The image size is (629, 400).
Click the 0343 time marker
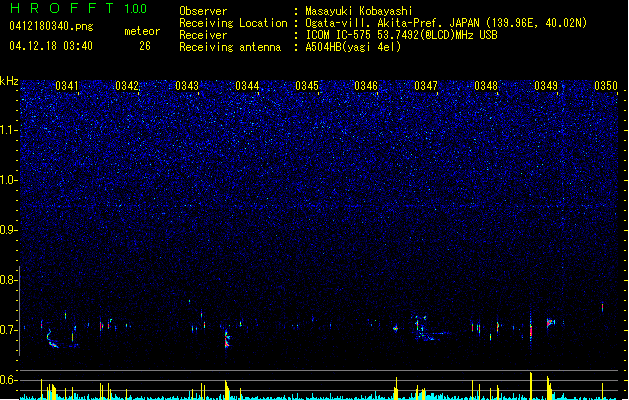187,86
